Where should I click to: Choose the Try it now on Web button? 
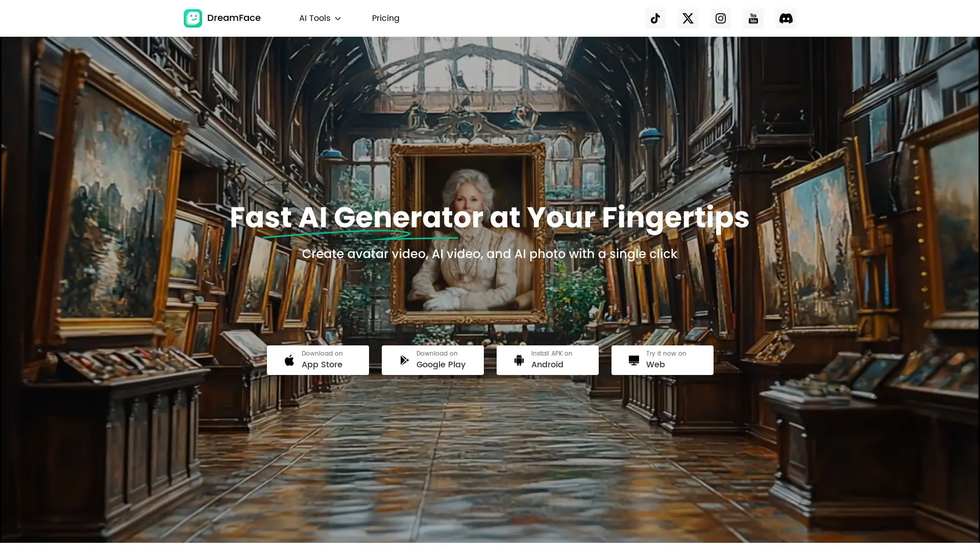tap(663, 360)
